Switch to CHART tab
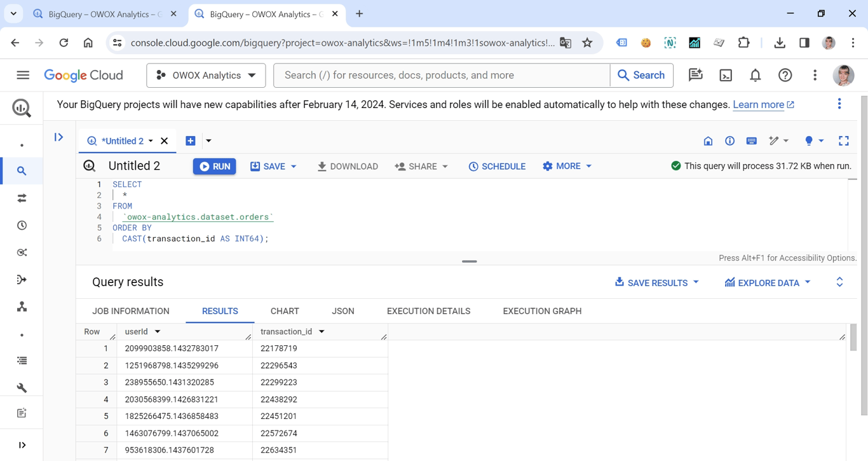868x461 pixels. (285, 311)
